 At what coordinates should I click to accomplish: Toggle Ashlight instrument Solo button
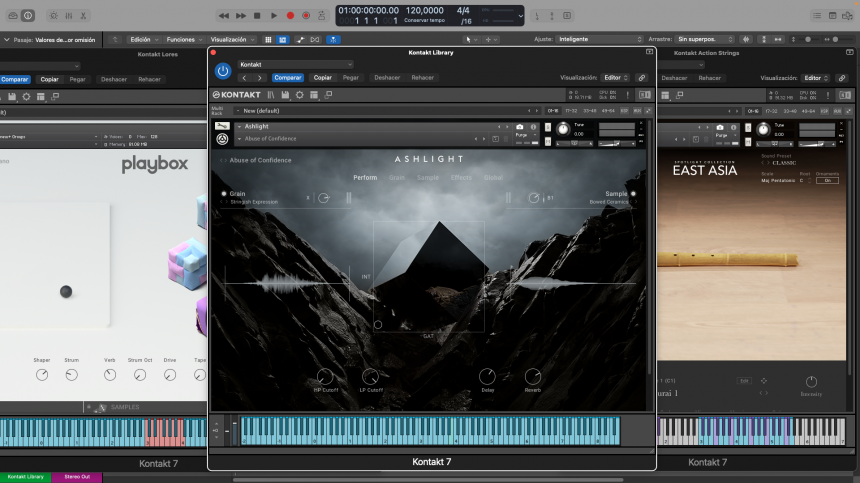(547, 127)
